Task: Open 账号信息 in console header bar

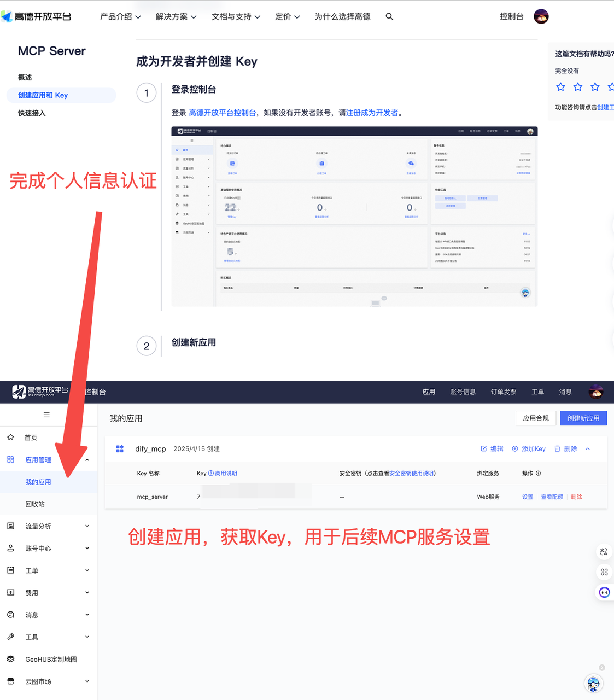Action: (x=463, y=392)
